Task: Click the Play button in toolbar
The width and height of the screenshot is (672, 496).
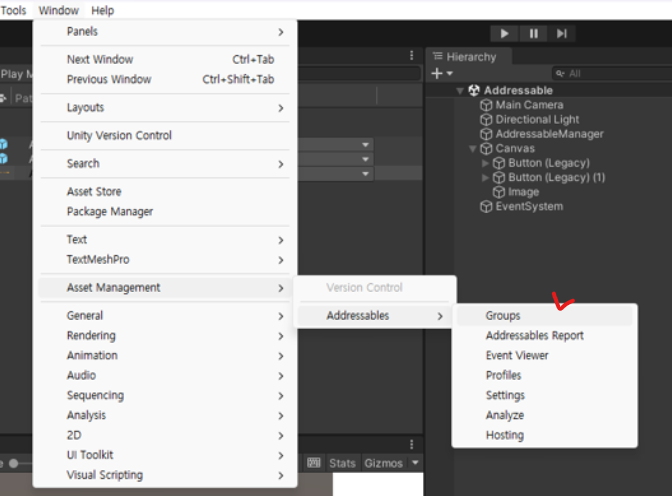Action: [x=504, y=33]
